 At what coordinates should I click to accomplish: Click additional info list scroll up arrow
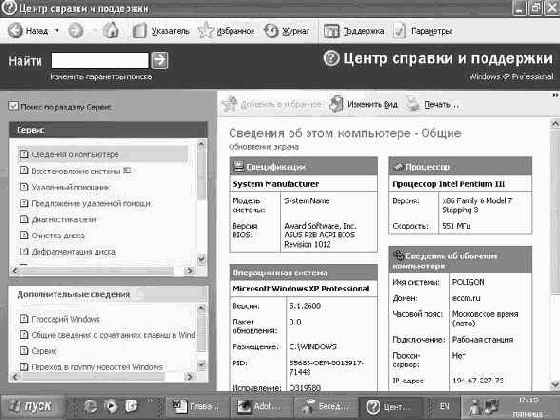tap(201, 308)
